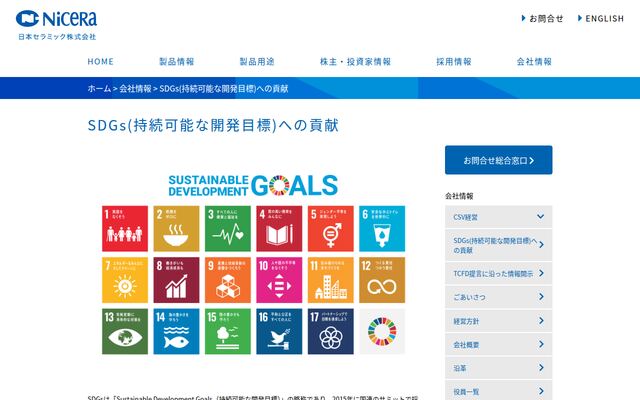Select SDG goal 17 partnerships tile
This screenshot has height=400, width=640.
(x=331, y=331)
